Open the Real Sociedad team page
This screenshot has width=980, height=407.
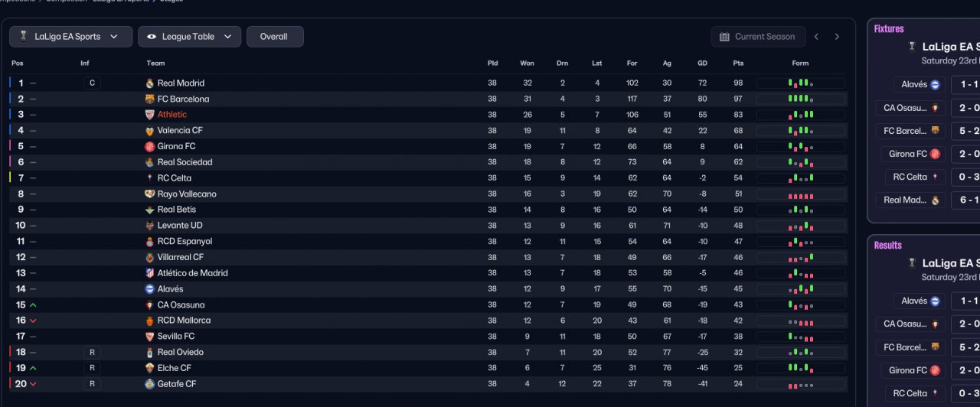point(185,162)
